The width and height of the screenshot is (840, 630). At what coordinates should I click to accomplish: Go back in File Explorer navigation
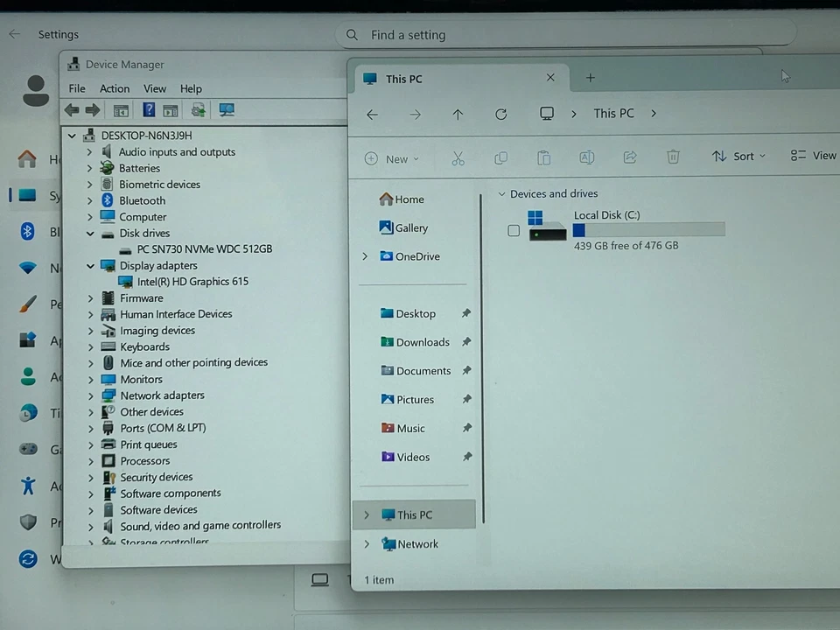(373, 115)
